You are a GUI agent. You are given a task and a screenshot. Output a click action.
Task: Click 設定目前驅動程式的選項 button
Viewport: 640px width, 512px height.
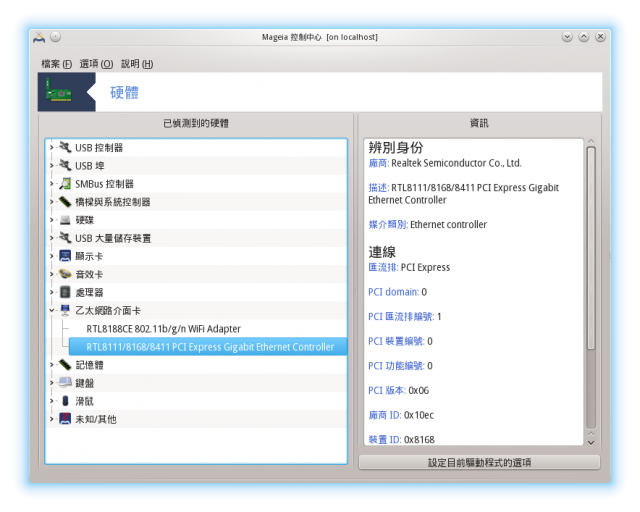[479, 462]
